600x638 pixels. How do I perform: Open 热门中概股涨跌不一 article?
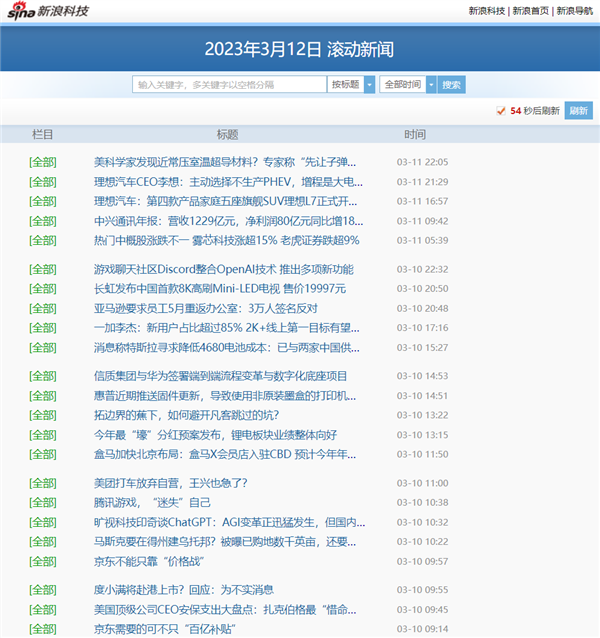pos(227,240)
